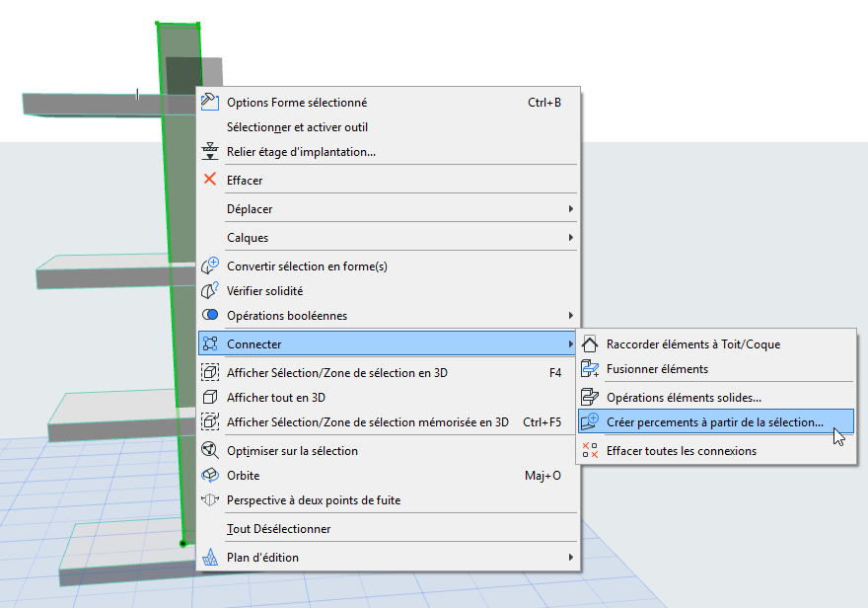Click the Créer percements à partir de la sélection icon
868x608 pixels.
[x=590, y=421]
